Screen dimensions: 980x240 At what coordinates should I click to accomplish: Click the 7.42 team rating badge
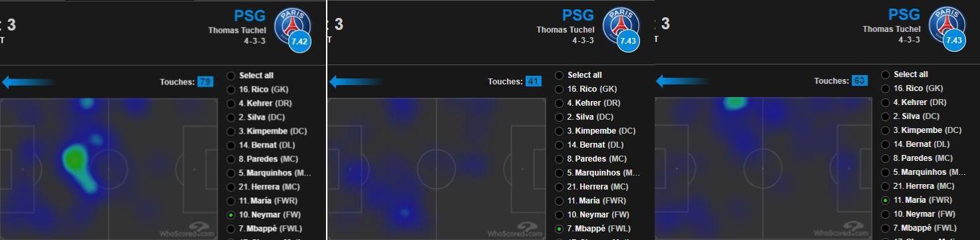coord(299,41)
